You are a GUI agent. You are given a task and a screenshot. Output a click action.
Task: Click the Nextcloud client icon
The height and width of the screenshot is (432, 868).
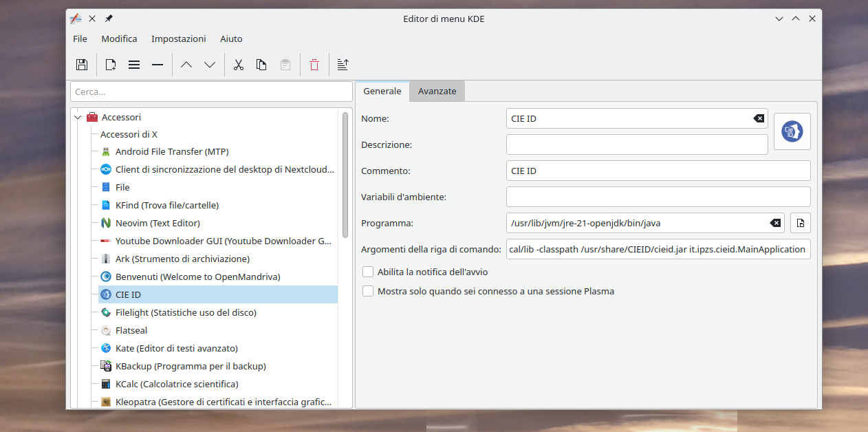[x=106, y=169]
